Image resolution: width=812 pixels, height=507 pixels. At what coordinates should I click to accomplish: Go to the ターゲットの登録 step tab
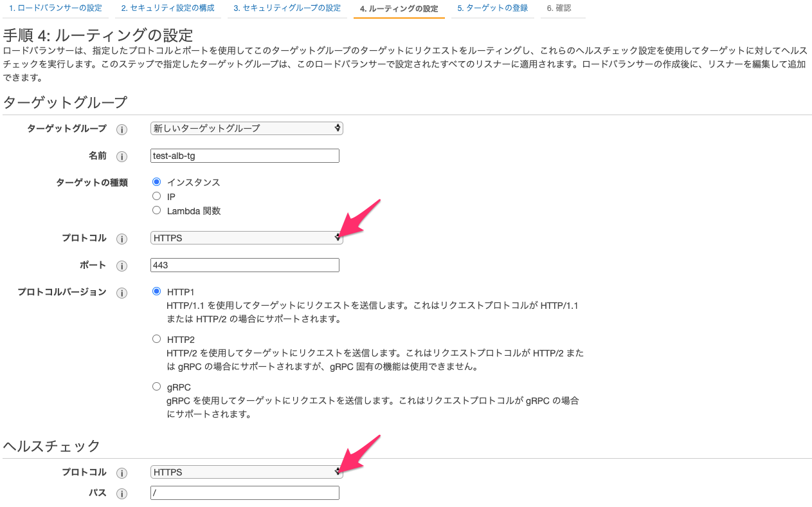coord(492,8)
